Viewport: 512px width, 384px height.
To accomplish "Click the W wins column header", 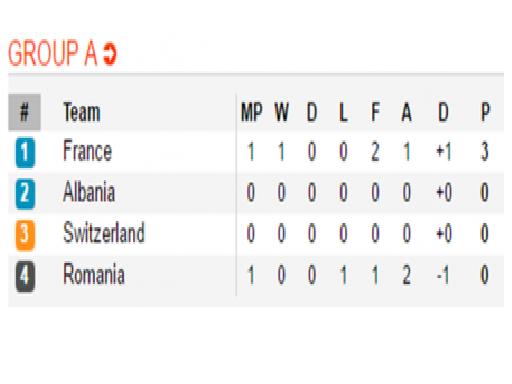I will 282,112.
